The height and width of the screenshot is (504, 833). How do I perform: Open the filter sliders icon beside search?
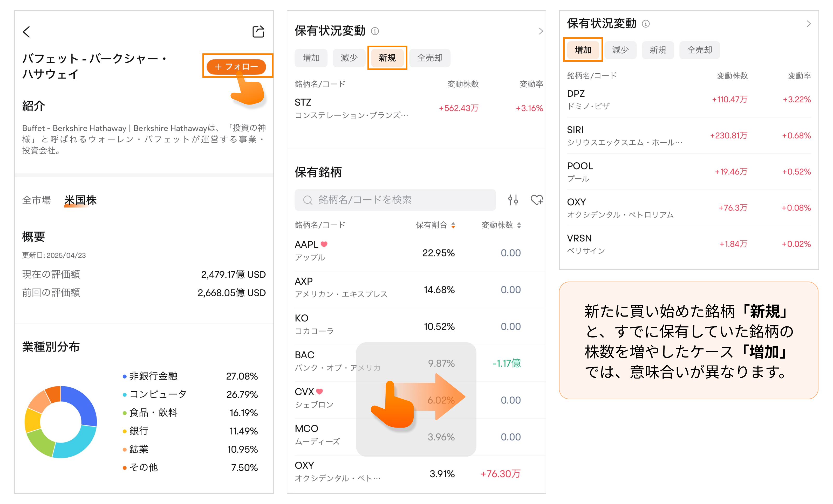pos(513,200)
